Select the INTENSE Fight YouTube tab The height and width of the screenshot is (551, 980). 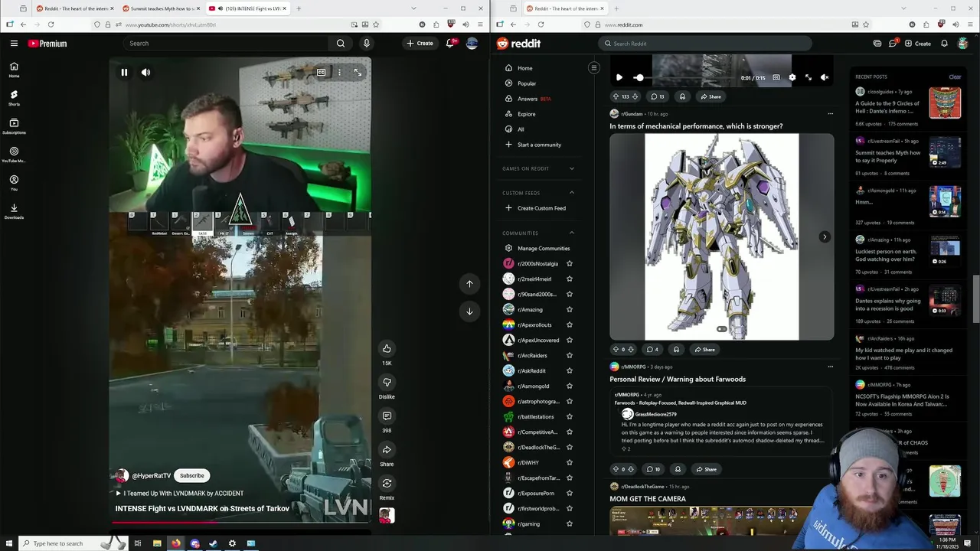tap(247, 8)
